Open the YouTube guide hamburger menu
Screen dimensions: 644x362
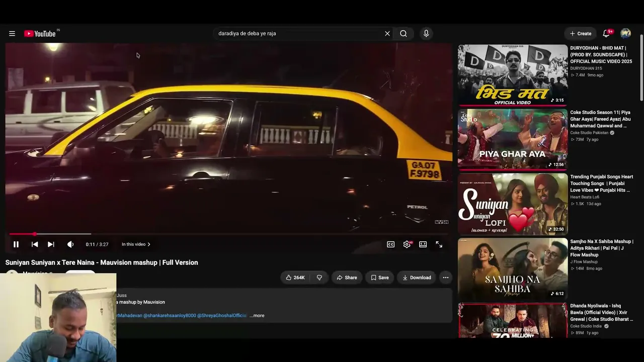click(x=12, y=34)
